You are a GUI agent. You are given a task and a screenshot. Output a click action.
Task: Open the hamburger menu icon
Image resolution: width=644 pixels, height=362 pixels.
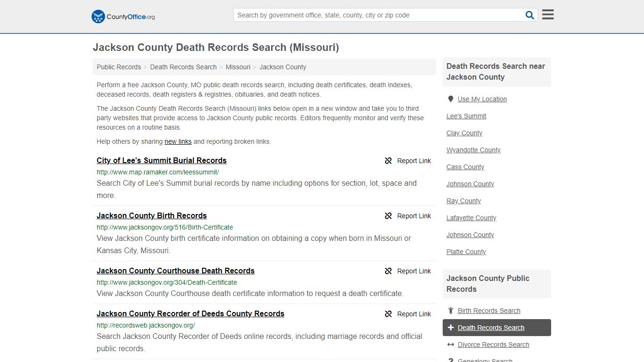(548, 15)
